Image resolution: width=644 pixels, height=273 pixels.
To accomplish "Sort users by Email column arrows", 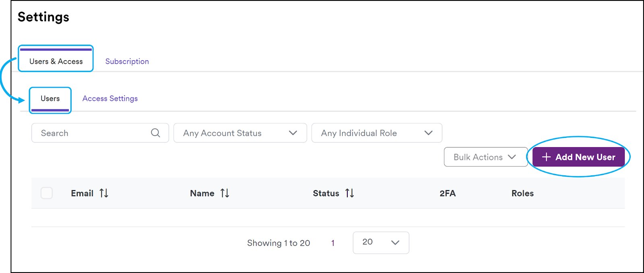I will pyautogui.click(x=104, y=193).
